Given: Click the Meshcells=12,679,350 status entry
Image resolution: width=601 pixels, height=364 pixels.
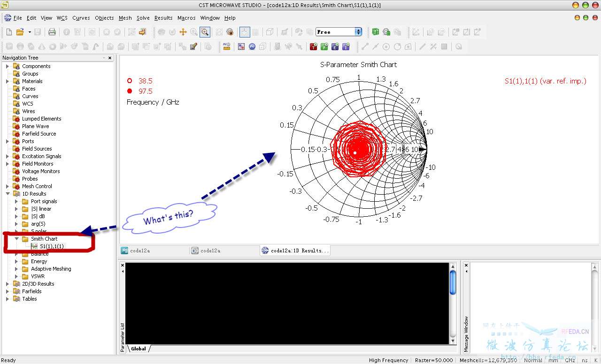Looking at the screenshot, I should (x=488, y=360).
